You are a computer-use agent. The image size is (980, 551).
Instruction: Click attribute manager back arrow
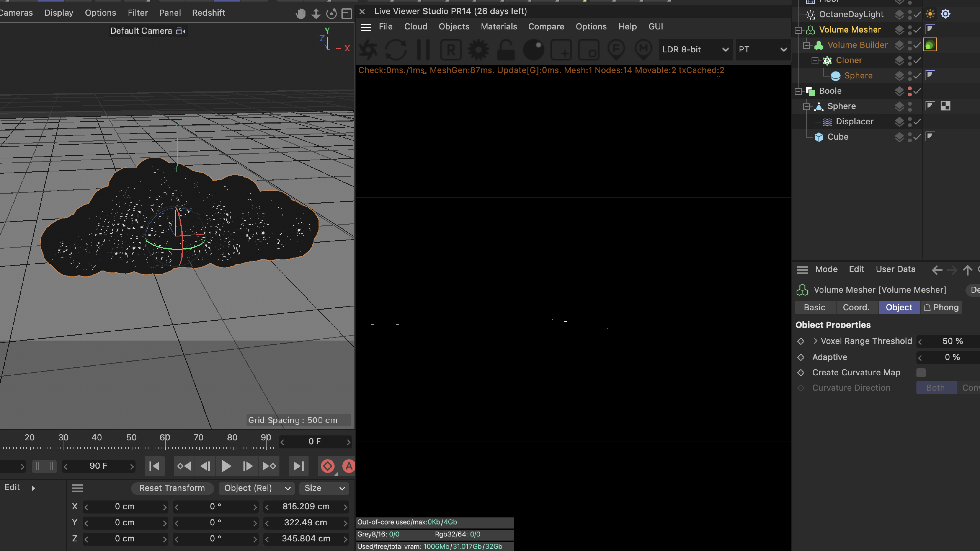click(937, 270)
